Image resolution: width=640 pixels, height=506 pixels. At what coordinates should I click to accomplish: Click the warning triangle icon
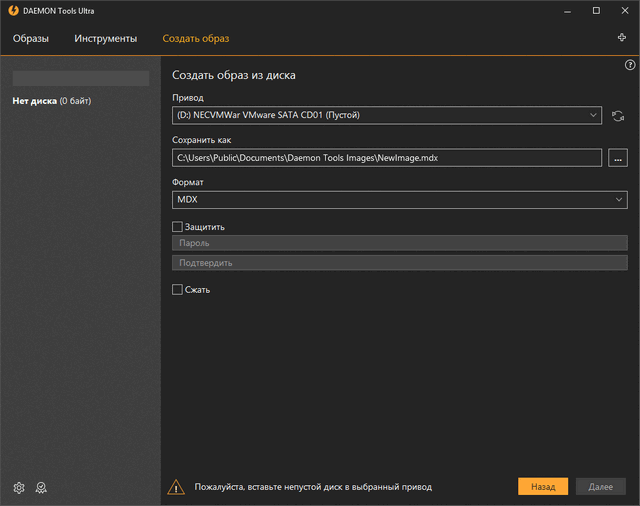click(176, 487)
